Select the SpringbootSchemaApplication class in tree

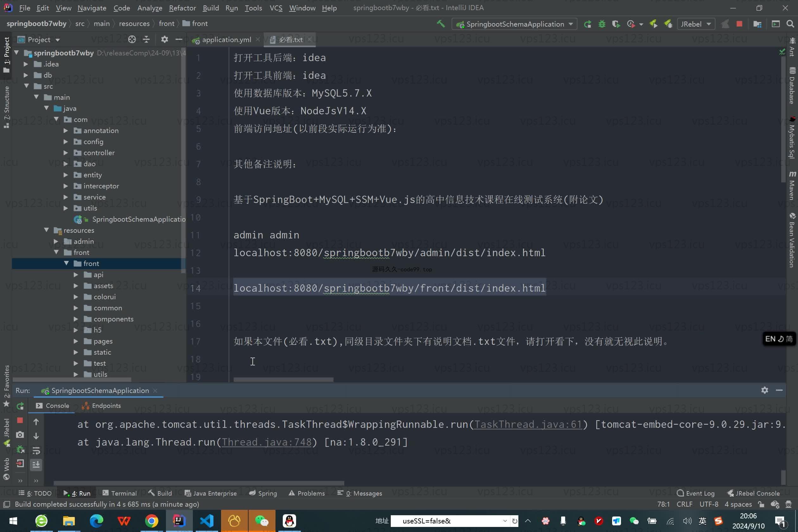tap(139, 219)
